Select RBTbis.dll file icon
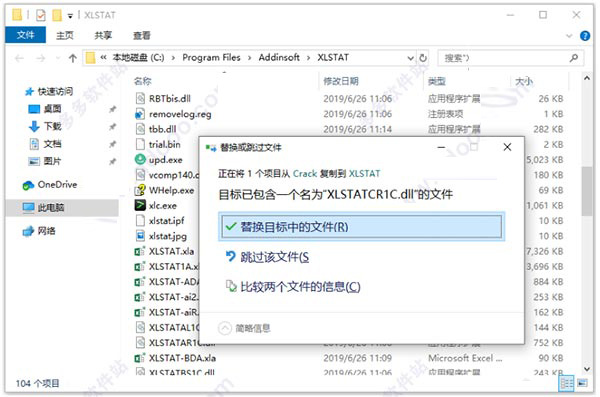 point(140,98)
